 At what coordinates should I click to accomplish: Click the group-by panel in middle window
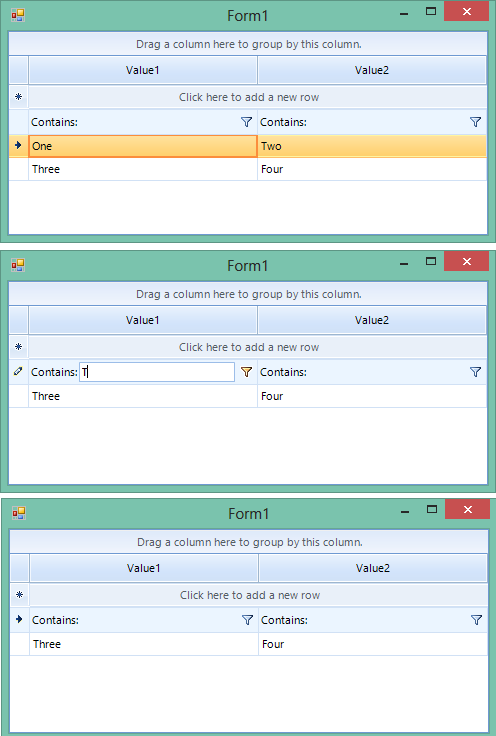[248, 294]
